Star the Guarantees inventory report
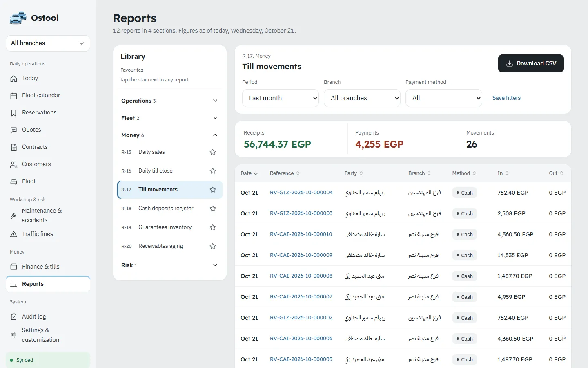Screen dimensions: 588x368 [213, 227]
